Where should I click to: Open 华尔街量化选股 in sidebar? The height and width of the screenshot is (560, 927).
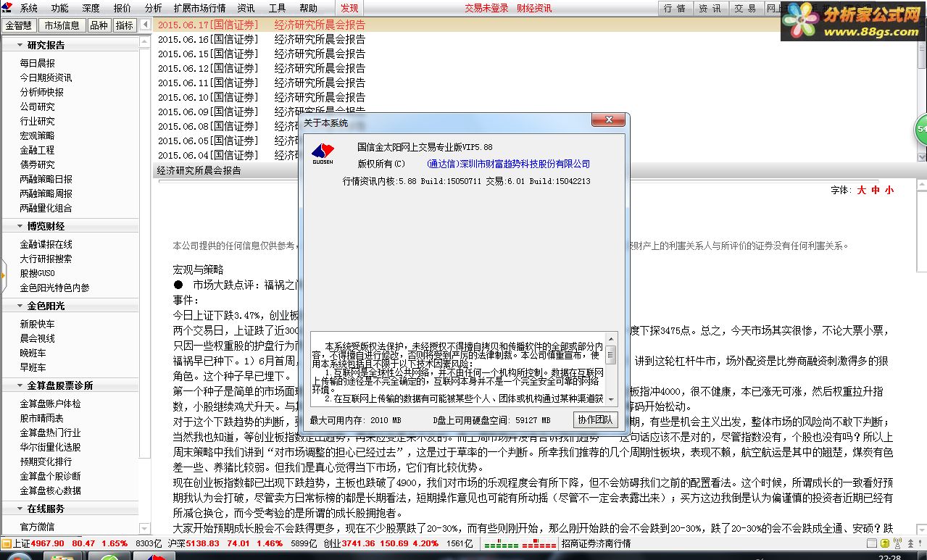[50, 447]
